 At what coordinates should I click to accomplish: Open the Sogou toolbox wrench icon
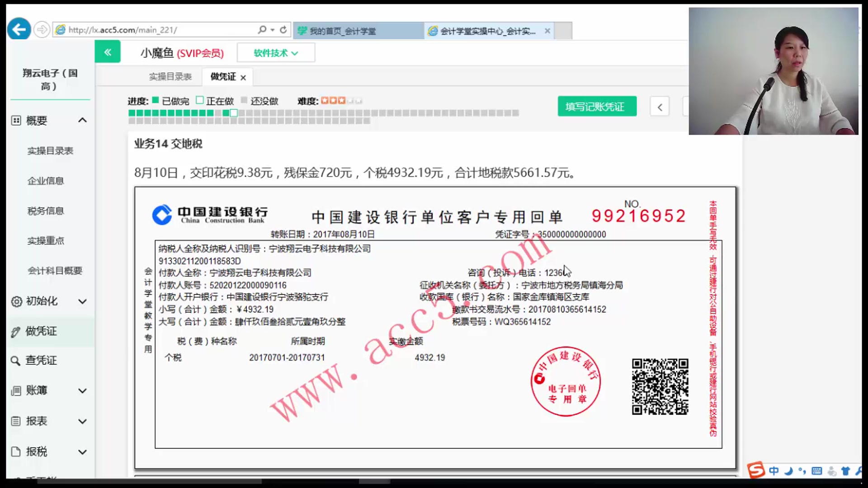(859, 471)
